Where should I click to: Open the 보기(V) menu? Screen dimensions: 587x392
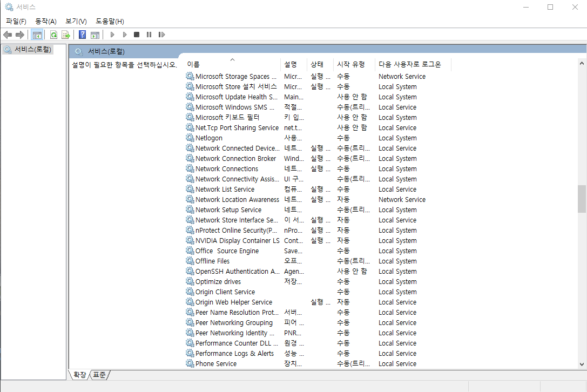tap(76, 22)
